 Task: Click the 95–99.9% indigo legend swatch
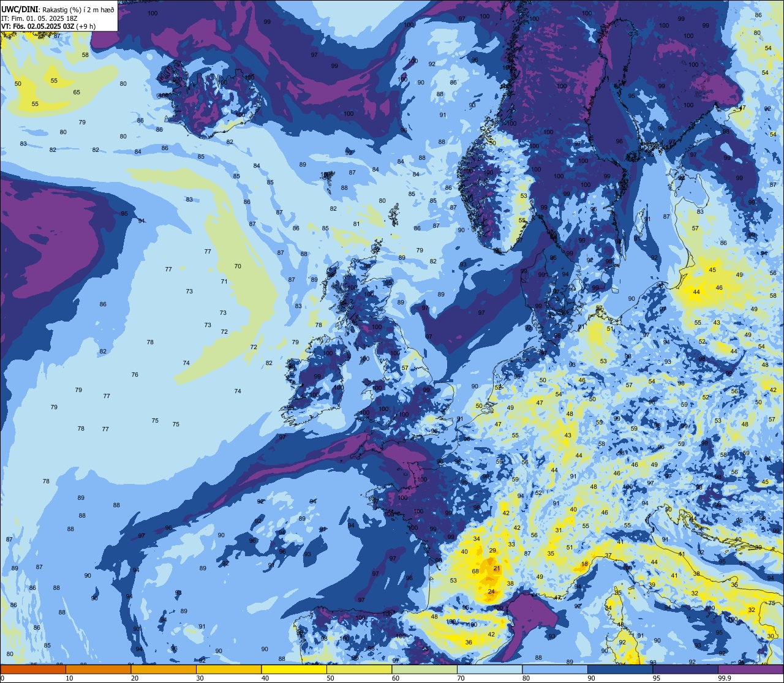click(x=685, y=670)
